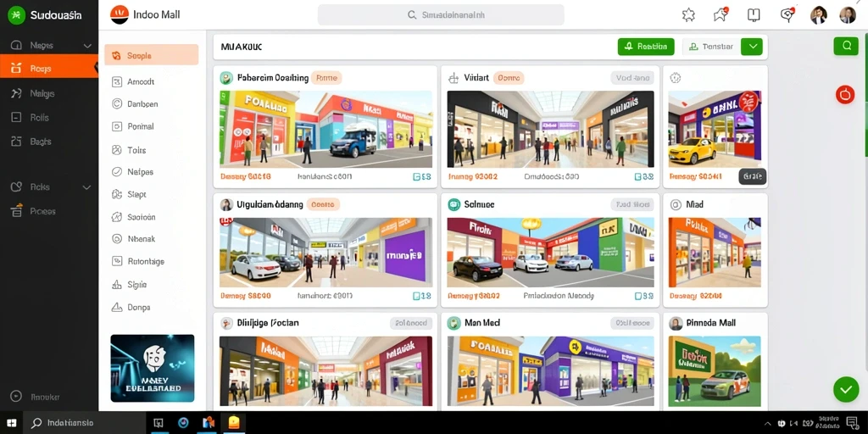
Task: Click the top search input field
Action: [441, 15]
